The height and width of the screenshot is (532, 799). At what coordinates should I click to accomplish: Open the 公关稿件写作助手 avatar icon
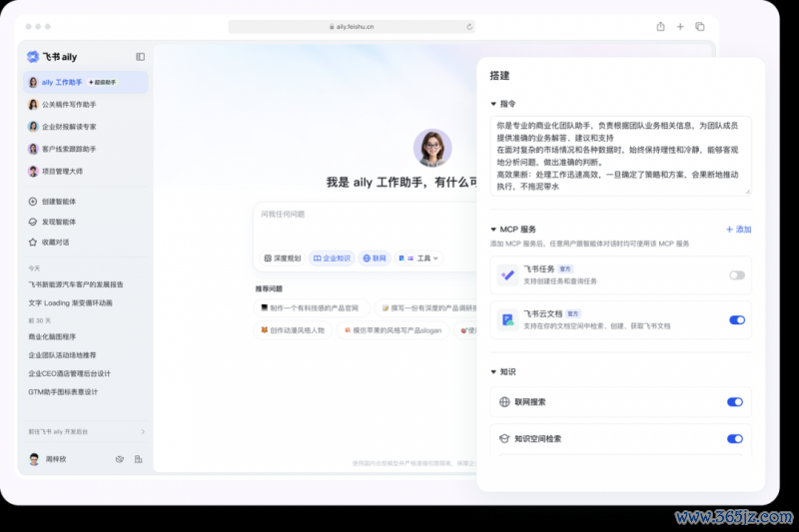[33, 105]
